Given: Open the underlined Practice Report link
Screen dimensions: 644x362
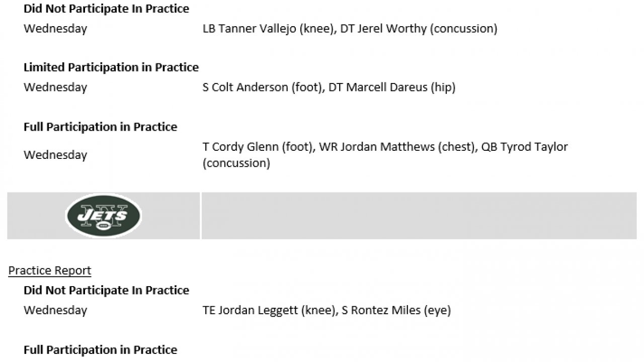Looking at the screenshot, I should point(50,270).
